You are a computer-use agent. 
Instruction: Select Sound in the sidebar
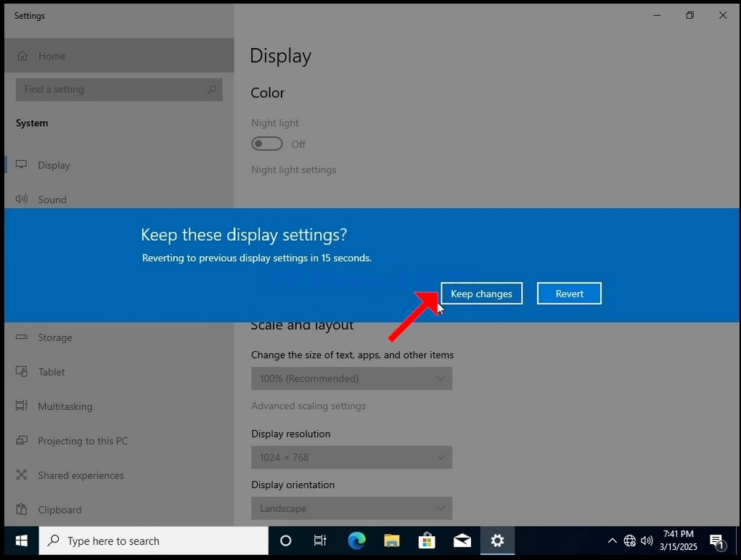pyautogui.click(x=119, y=199)
